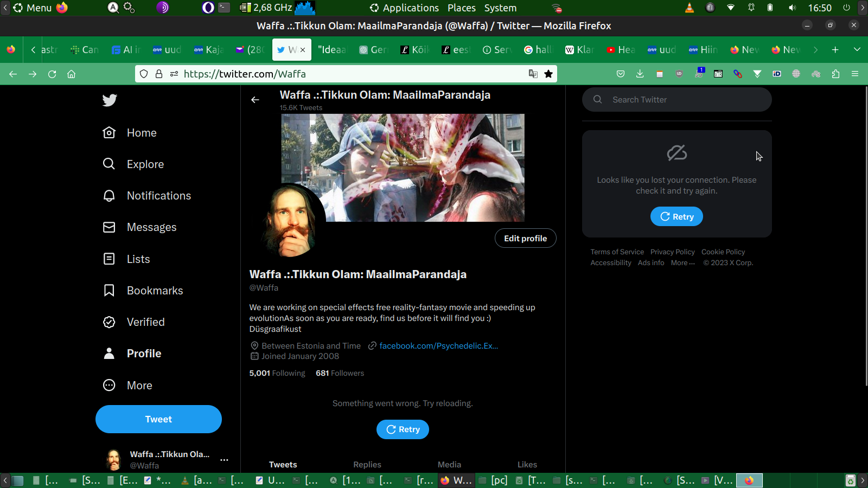Open the Firefox downloads panel

(x=640, y=74)
